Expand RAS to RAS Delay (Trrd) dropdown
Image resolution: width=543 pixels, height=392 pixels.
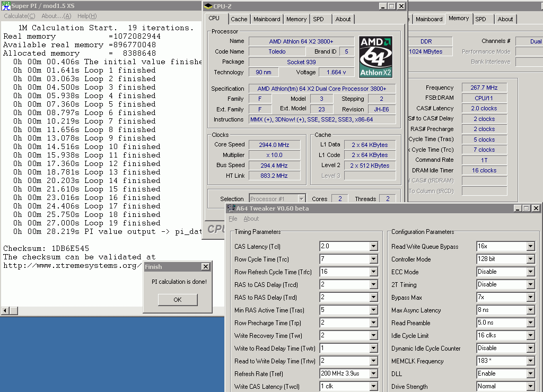pos(373,297)
